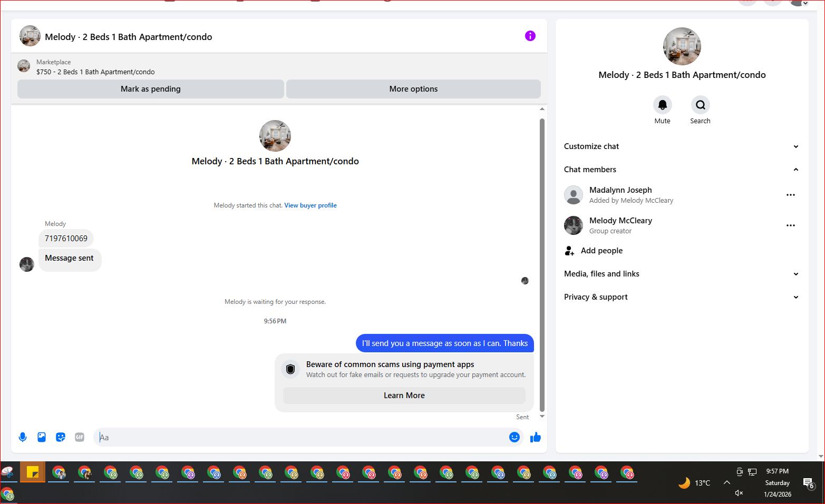
Task: Attach a photo using image icon
Action: pyautogui.click(x=42, y=437)
